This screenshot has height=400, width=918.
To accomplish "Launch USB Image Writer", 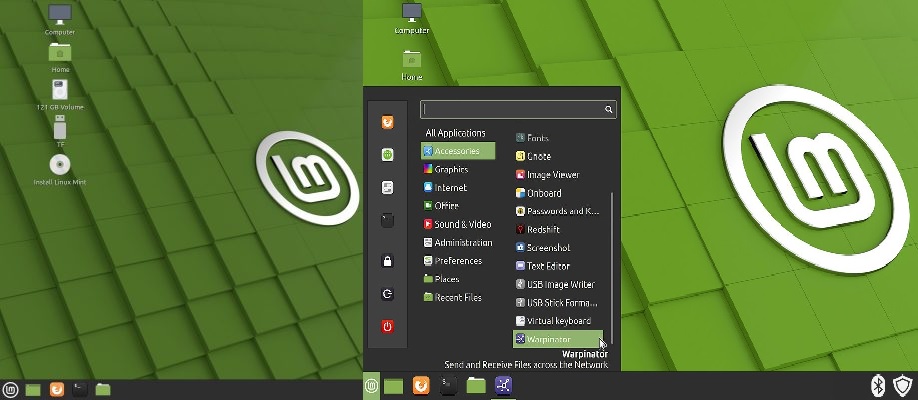I will tap(558, 284).
